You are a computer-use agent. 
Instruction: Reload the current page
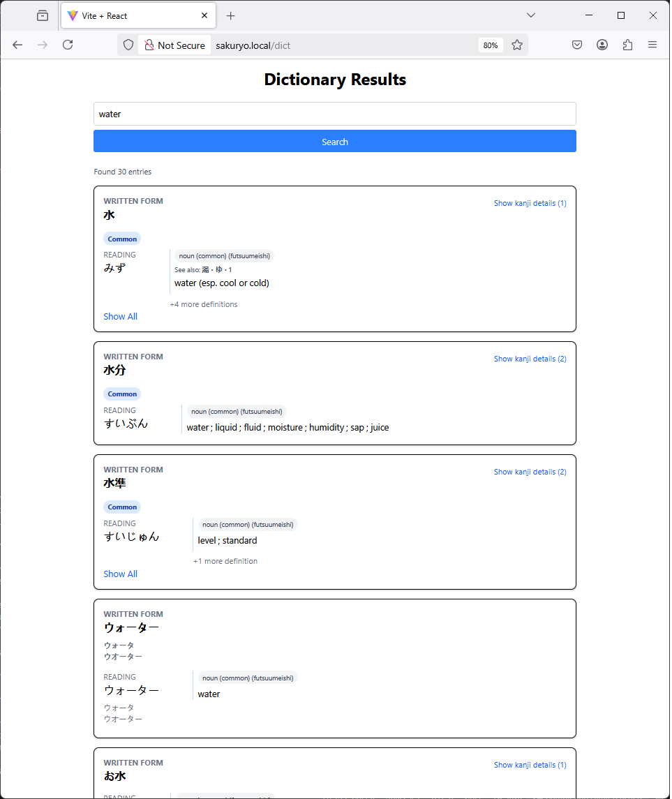[x=68, y=45]
